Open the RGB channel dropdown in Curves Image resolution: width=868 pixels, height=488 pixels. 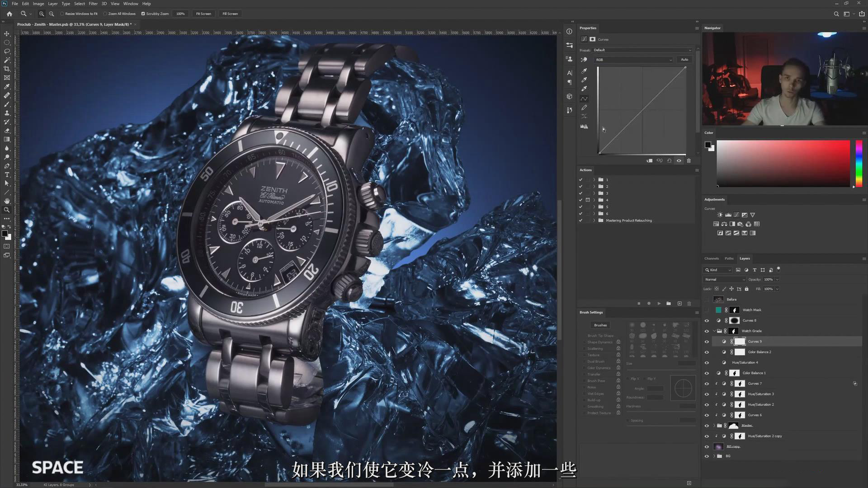pos(633,60)
